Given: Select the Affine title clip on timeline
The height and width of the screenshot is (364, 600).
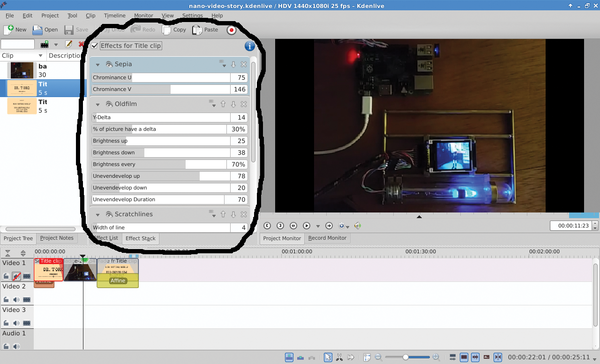Looking at the screenshot, I should tap(118, 273).
